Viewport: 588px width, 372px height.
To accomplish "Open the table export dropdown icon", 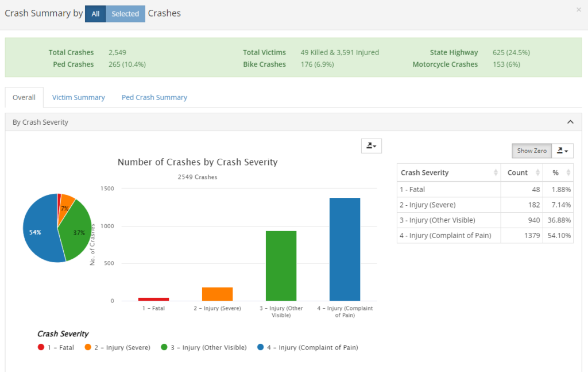I will [562, 151].
